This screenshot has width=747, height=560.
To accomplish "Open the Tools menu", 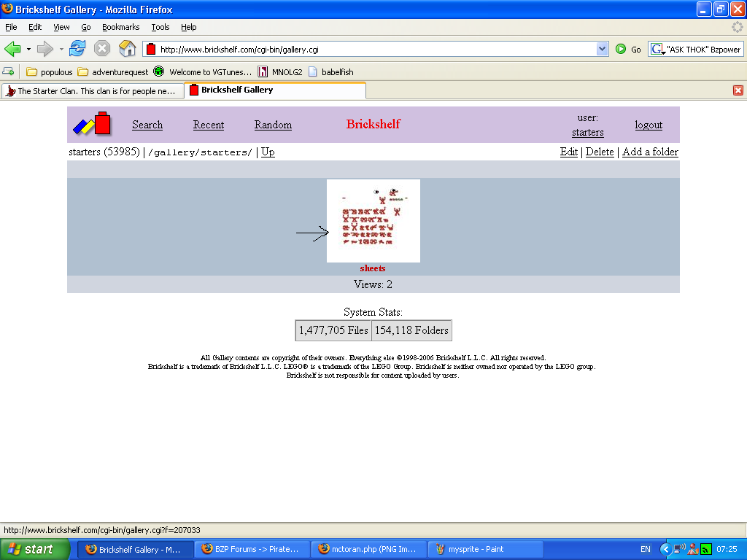I will coord(160,27).
